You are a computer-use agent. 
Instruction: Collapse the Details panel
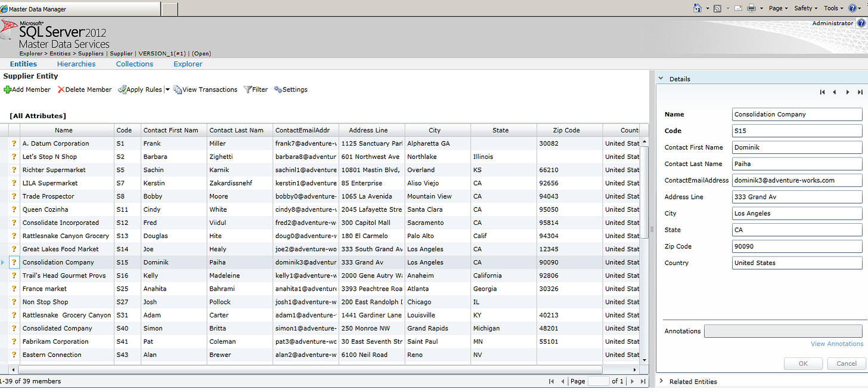point(661,79)
